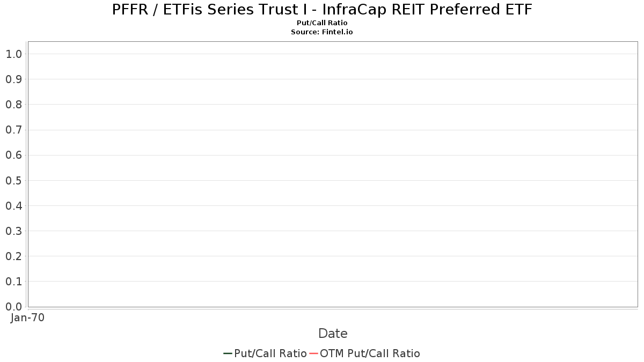Click the 0.2 y-axis label
Image resolution: width=644 pixels, height=362 pixels.
(x=13, y=256)
